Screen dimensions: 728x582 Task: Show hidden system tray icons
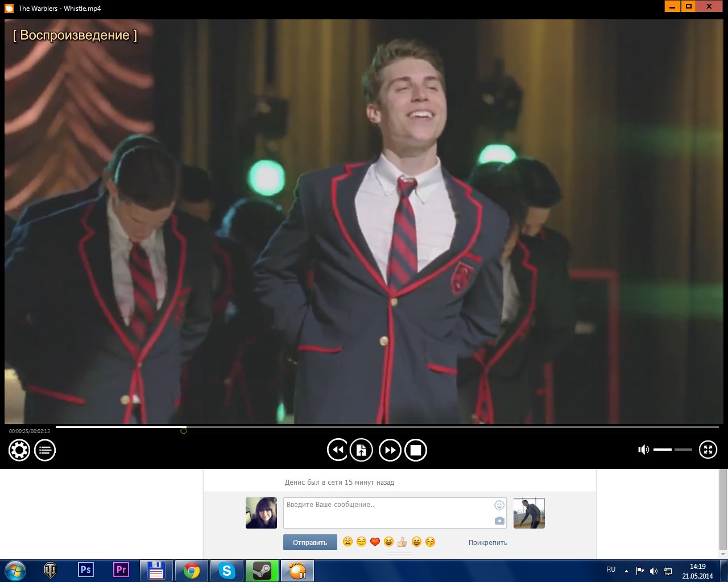pos(627,571)
